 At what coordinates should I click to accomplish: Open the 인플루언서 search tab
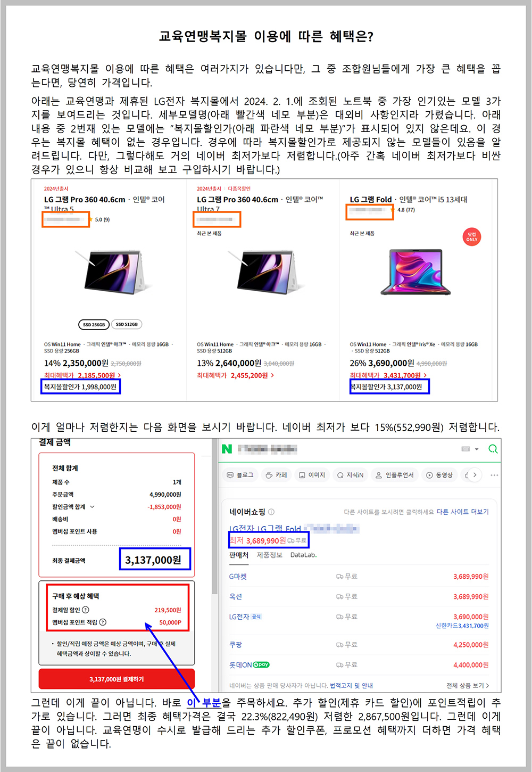[395, 475]
